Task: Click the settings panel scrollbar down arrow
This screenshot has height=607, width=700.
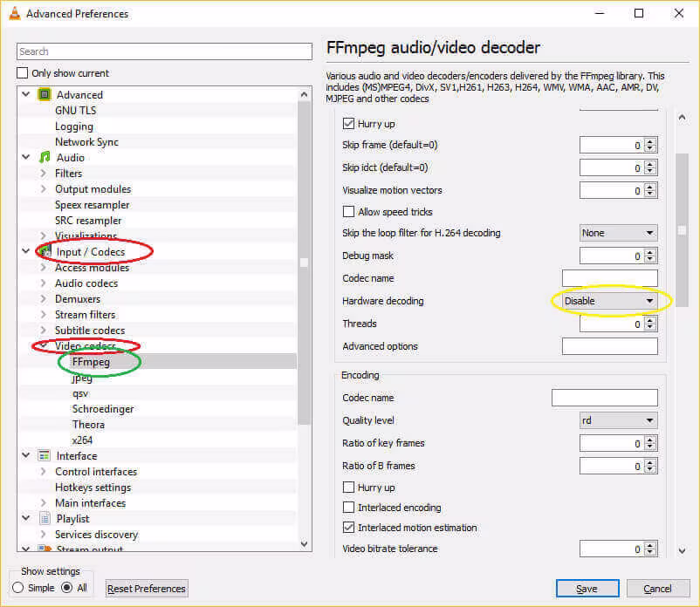Action: [x=683, y=551]
